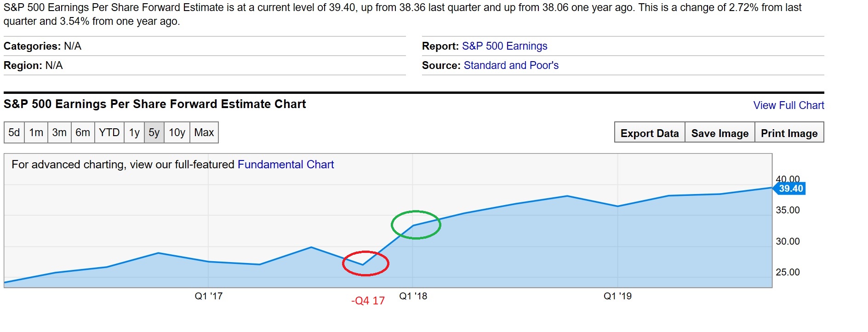The height and width of the screenshot is (332, 868).
Task: Select the 1y time range
Action: coord(134,133)
